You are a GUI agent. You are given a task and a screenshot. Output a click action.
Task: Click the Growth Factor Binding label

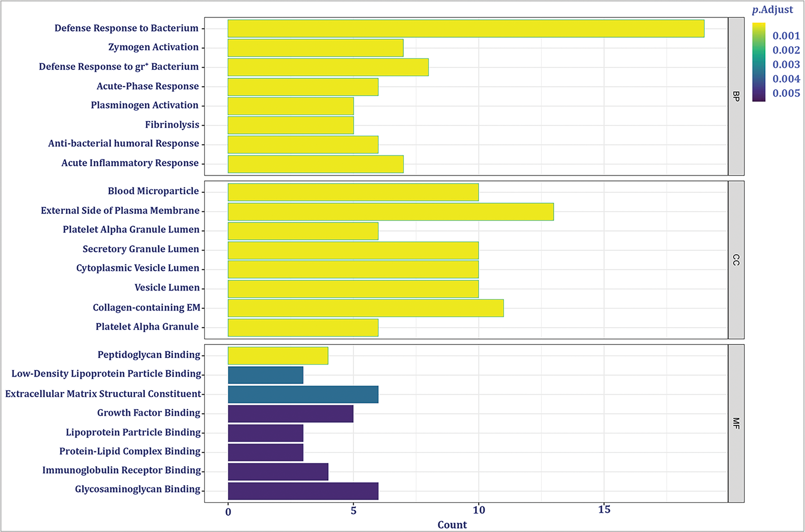149,413
